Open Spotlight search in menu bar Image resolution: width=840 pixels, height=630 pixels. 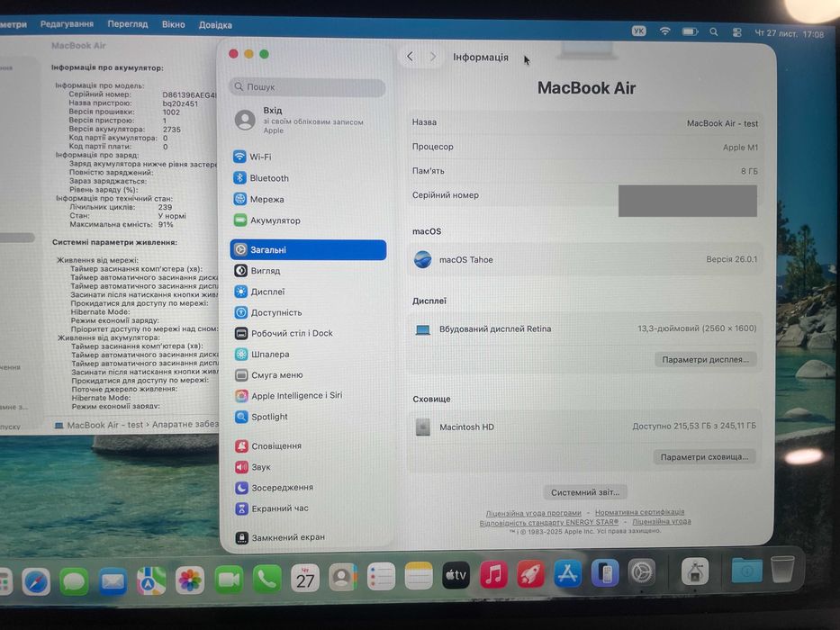pos(714,32)
